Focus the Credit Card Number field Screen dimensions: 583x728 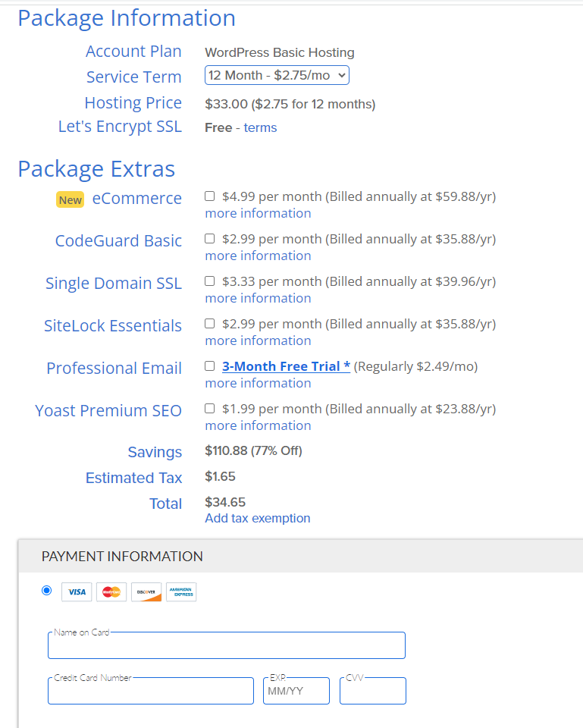[151, 691]
